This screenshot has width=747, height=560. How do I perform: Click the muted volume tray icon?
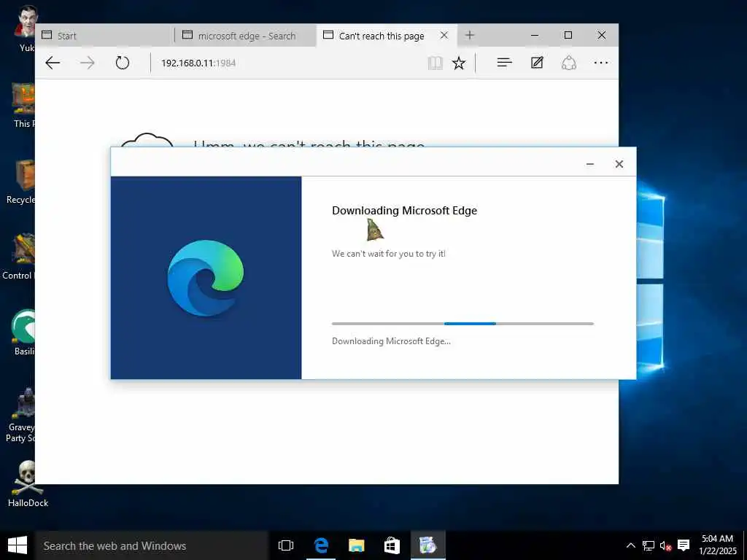(x=665, y=545)
